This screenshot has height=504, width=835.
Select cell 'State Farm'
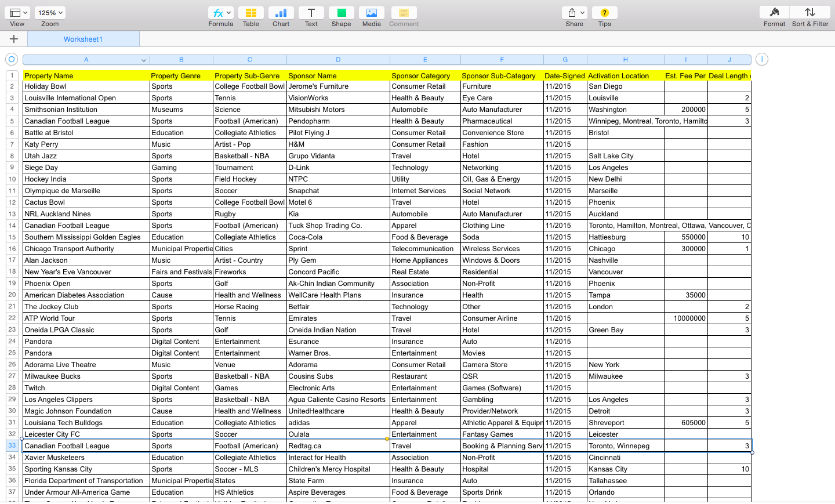[x=338, y=481]
